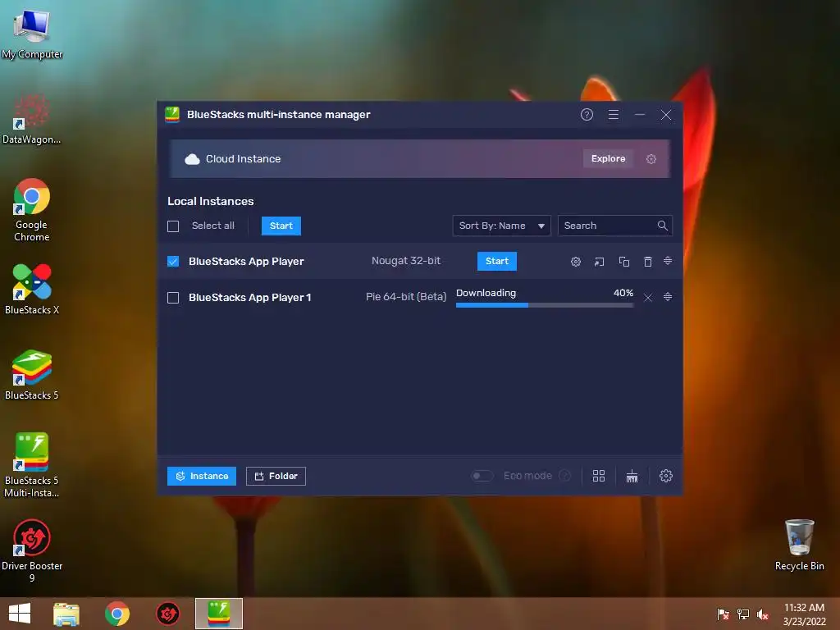Screen dimensions: 840x630
Task: Click the Pie 64-bit (Beta) text
Action: [406, 297]
